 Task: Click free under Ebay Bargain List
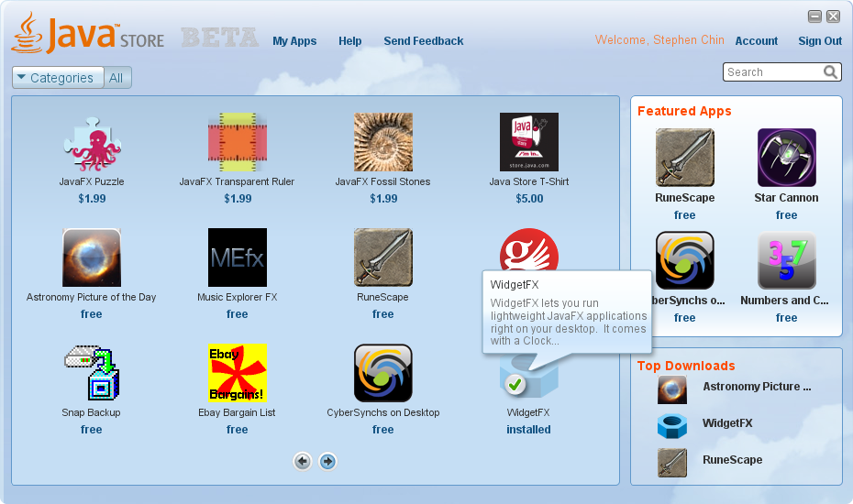(238, 429)
